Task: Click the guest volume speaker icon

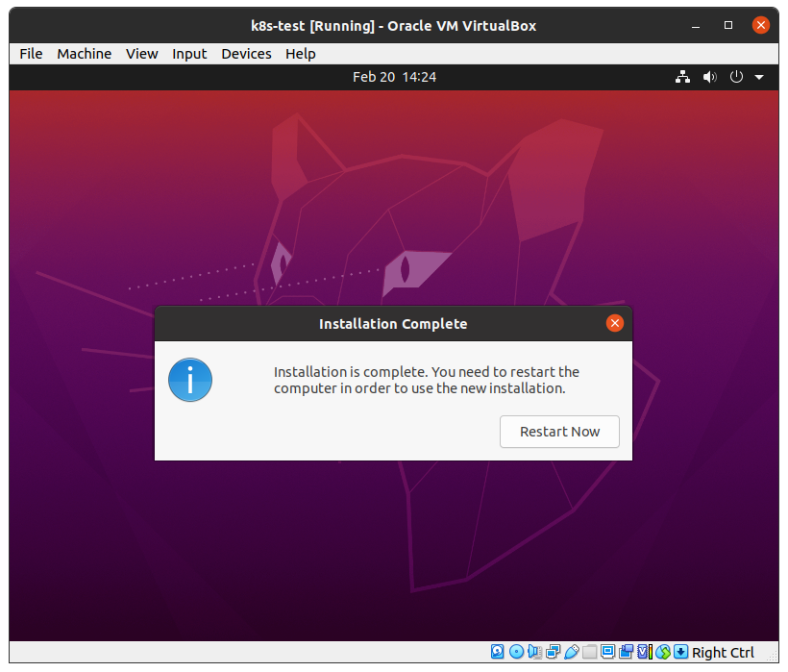Action: tap(709, 77)
